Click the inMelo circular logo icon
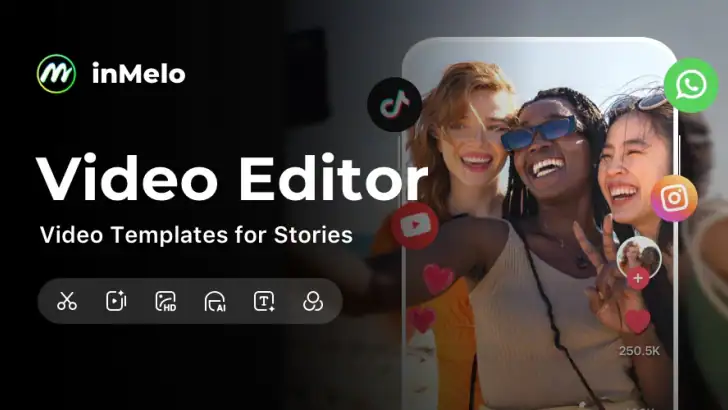This screenshot has width=728, height=410. 56,74
